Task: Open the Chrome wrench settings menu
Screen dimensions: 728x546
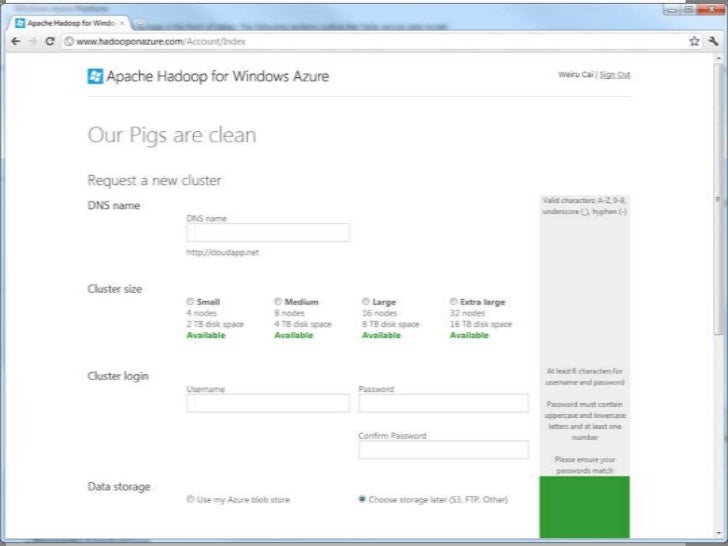Action: click(713, 41)
